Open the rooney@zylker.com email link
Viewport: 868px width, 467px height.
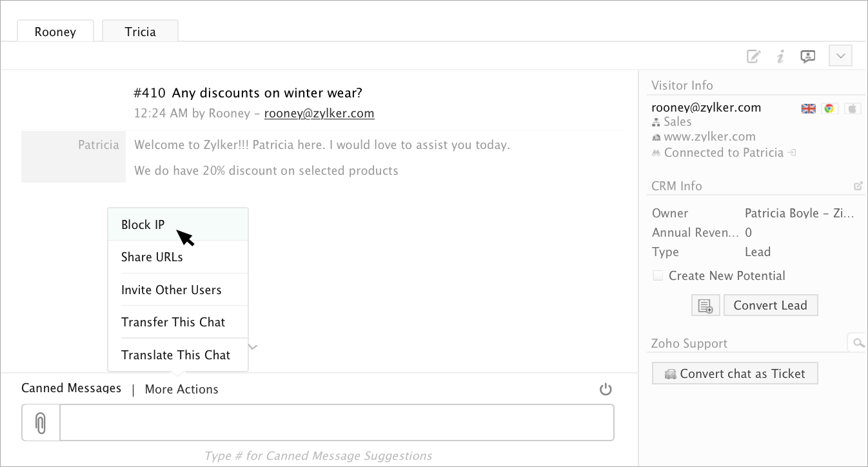(x=319, y=114)
